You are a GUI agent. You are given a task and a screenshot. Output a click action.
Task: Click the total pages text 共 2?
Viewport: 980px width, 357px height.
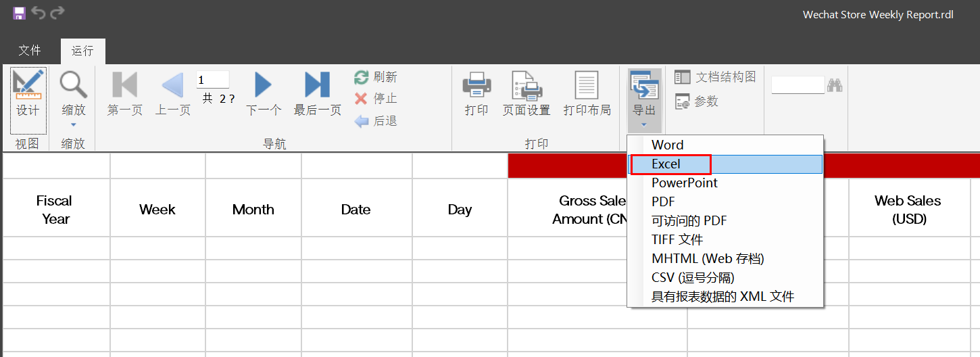pyautogui.click(x=218, y=99)
